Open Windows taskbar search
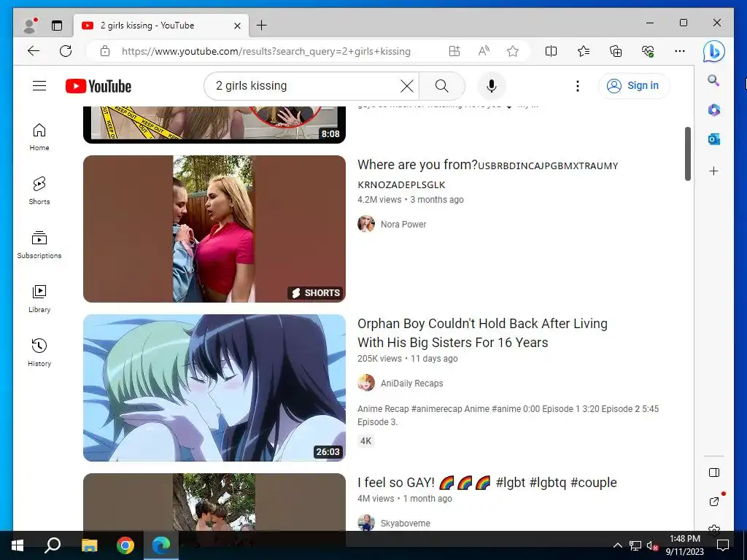Image resolution: width=747 pixels, height=560 pixels. click(53, 545)
